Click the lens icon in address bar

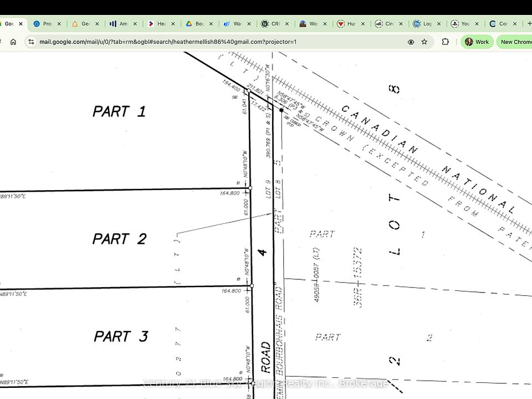click(x=411, y=42)
